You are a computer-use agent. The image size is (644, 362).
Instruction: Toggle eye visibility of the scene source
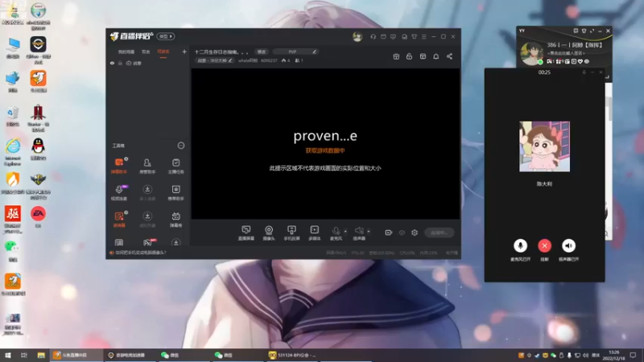click(x=112, y=64)
